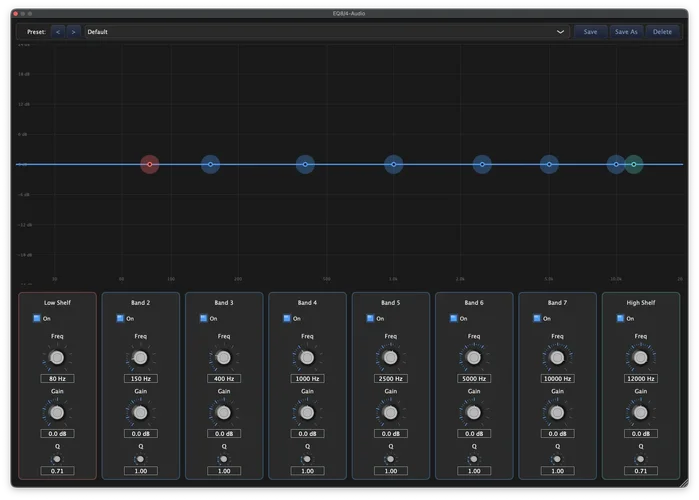Click the Band 5 Freq knob
This screenshot has height=500, width=699.
pyautogui.click(x=390, y=357)
